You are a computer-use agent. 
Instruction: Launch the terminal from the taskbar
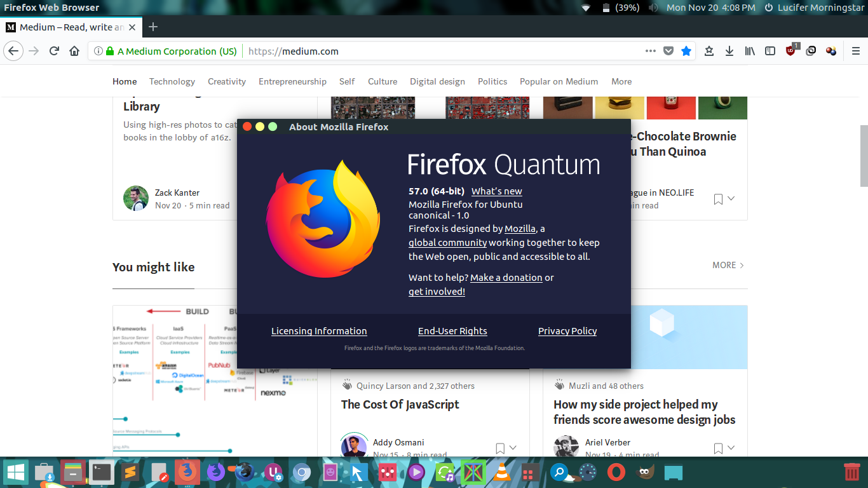click(x=102, y=472)
